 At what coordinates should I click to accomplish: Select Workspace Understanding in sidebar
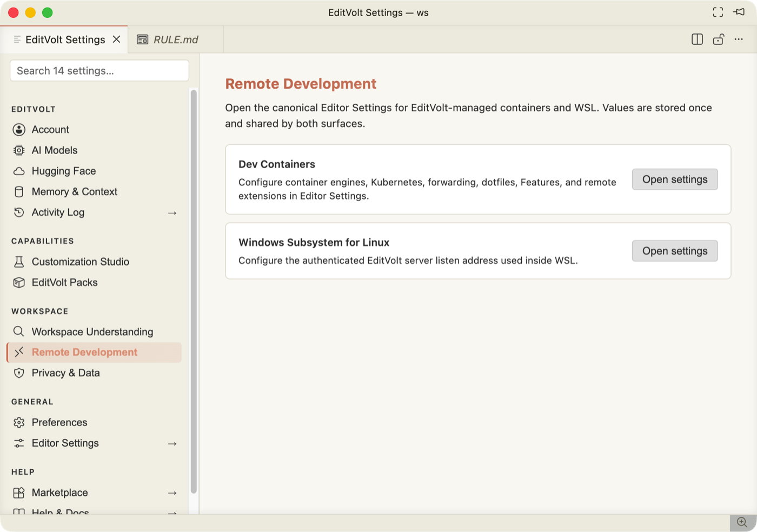pyautogui.click(x=94, y=331)
